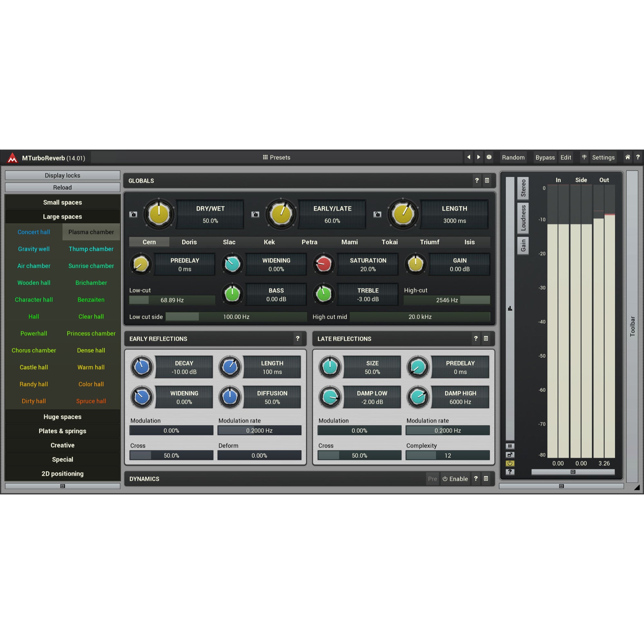Select the Kek algorithm tab
The height and width of the screenshot is (644, 644).
pos(269,242)
